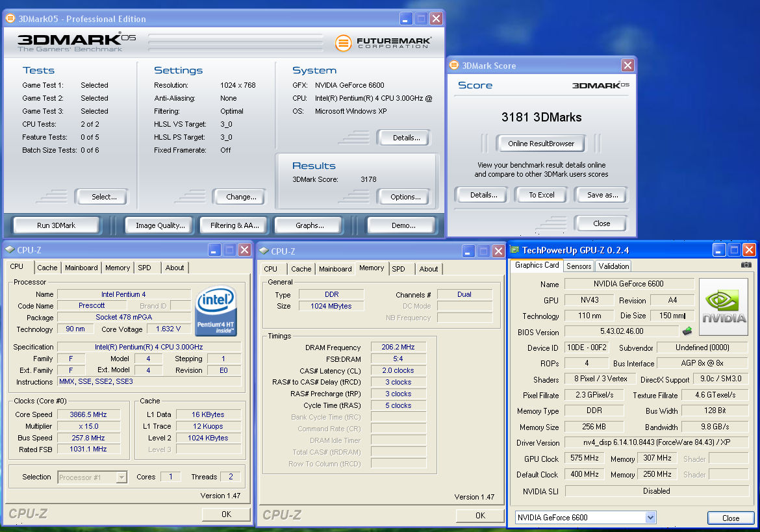Viewport: 760px width, 532px height.
Task: Close the GPU-Z window via title bar X
Action: [x=749, y=250]
